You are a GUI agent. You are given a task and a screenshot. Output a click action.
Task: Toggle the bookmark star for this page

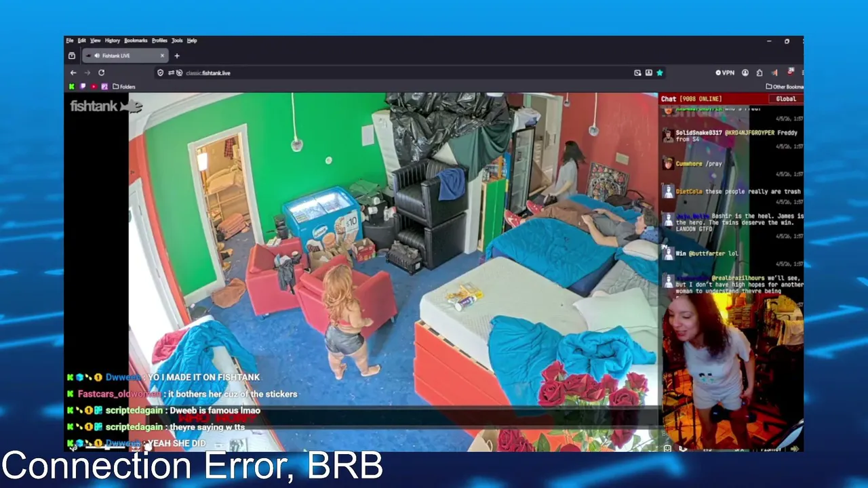pos(659,73)
